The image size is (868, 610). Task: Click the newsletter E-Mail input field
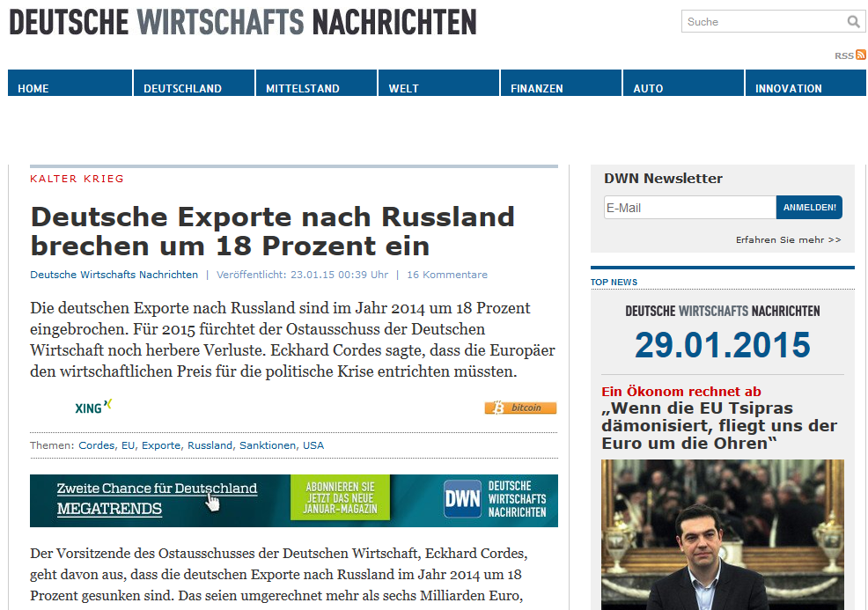pos(688,208)
